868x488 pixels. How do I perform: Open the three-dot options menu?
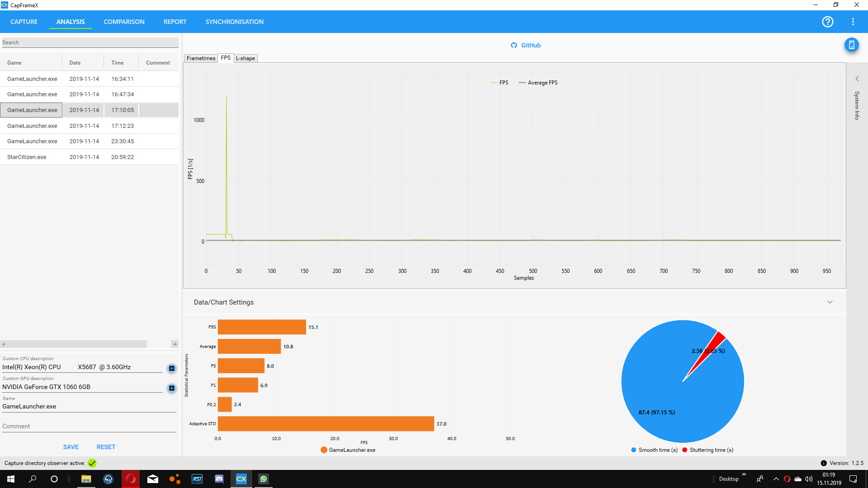point(854,22)
